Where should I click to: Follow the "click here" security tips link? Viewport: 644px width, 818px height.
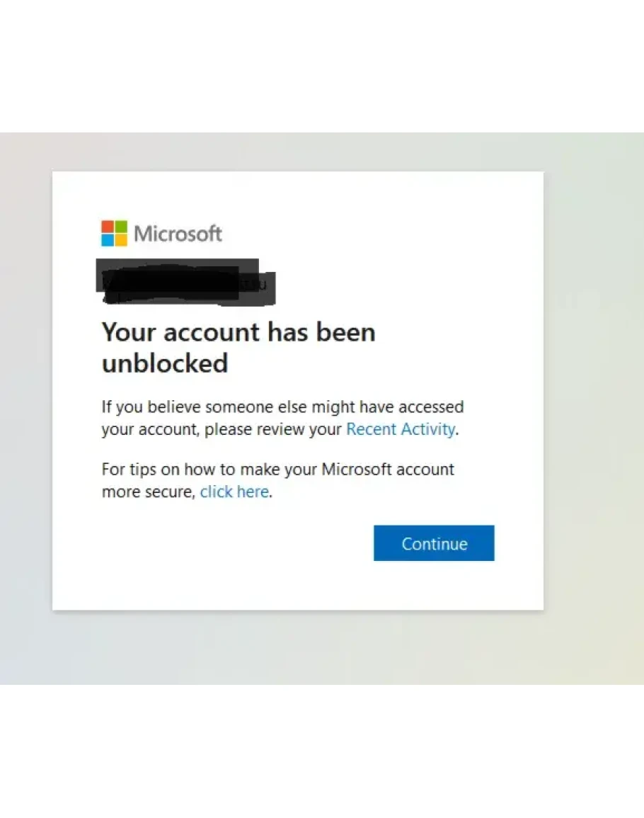click(234, 492)
